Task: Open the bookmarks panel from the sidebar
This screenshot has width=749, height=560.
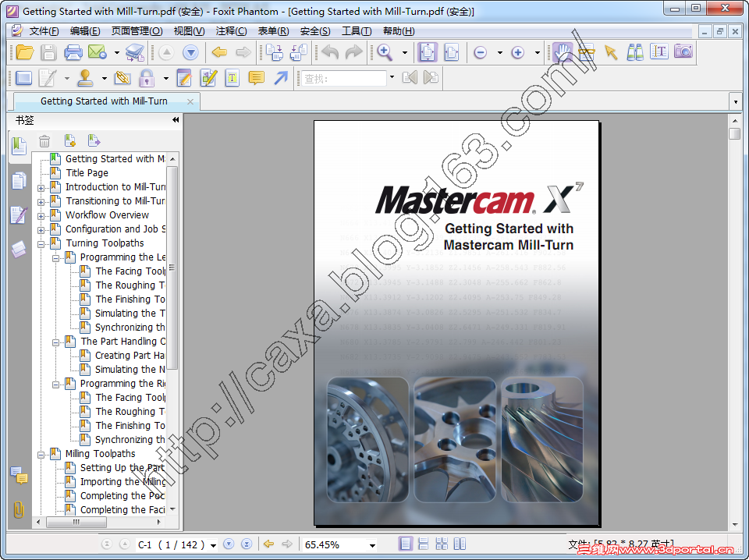Action: tap(19, 146)
